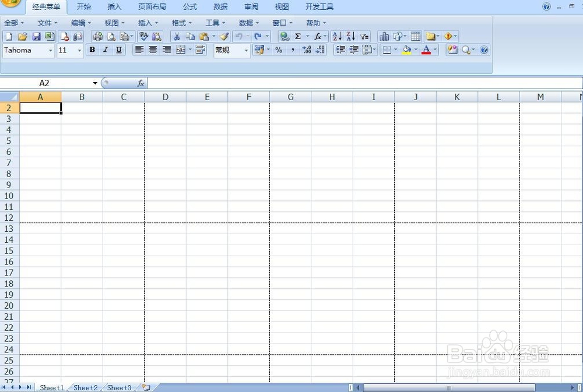Open the font size 11 dropdown
583x392 pixels.
(79, 51)
